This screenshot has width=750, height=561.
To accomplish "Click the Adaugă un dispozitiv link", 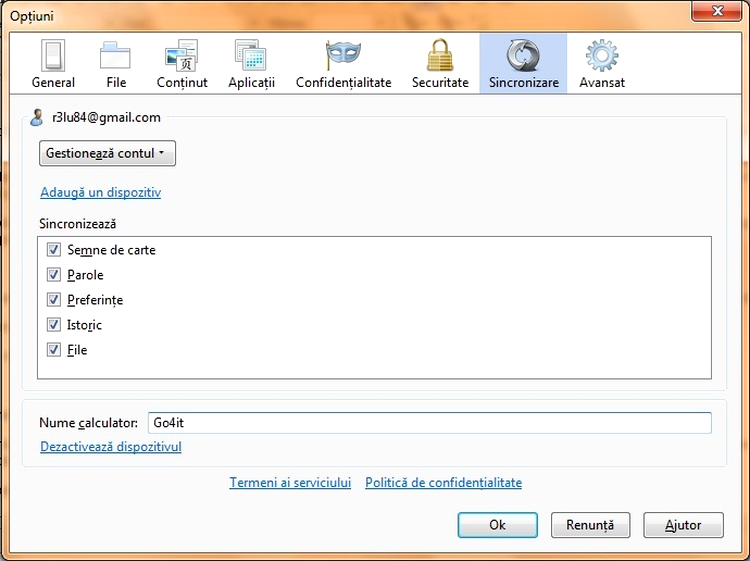I will point(100,192).
